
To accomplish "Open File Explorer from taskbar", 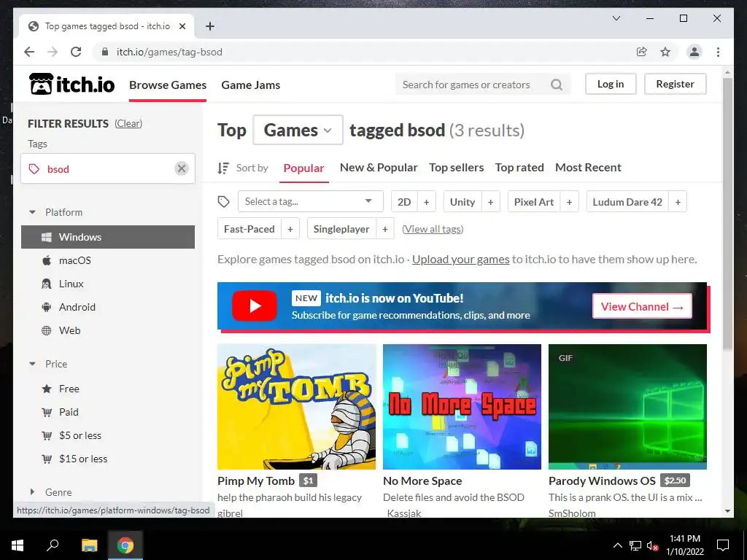I will point(89,545).
